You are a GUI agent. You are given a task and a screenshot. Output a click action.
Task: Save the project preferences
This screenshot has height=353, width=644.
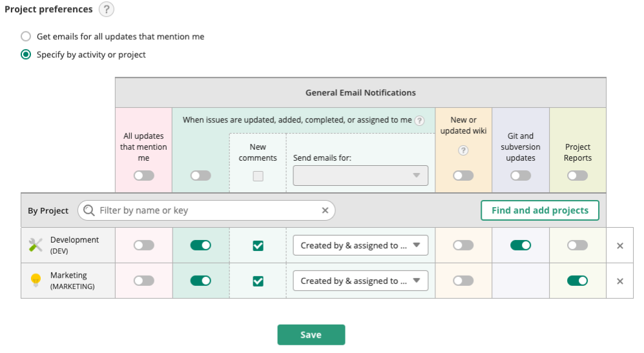(x=311, y=335)
